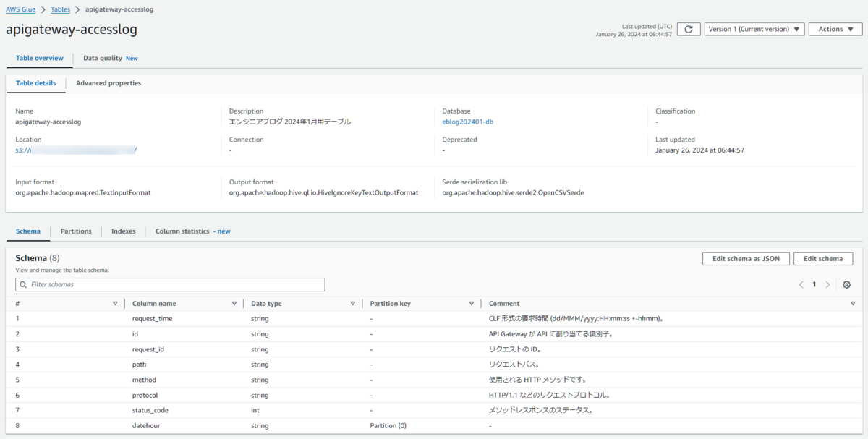Screen dimensions: 868x439
Task: Switch to Data quality tab
Action: coord(110,58)
